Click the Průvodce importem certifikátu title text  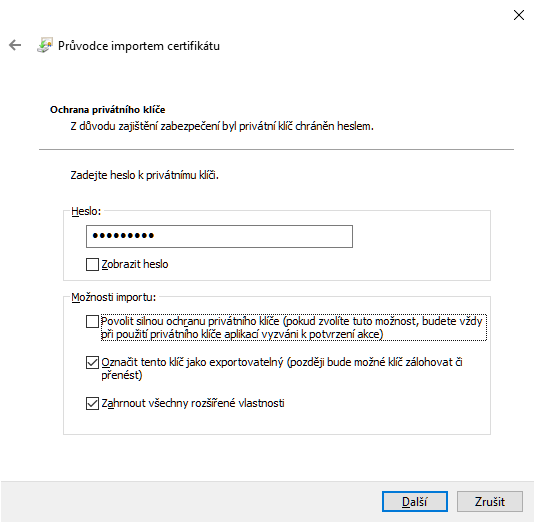coord(139,46)
